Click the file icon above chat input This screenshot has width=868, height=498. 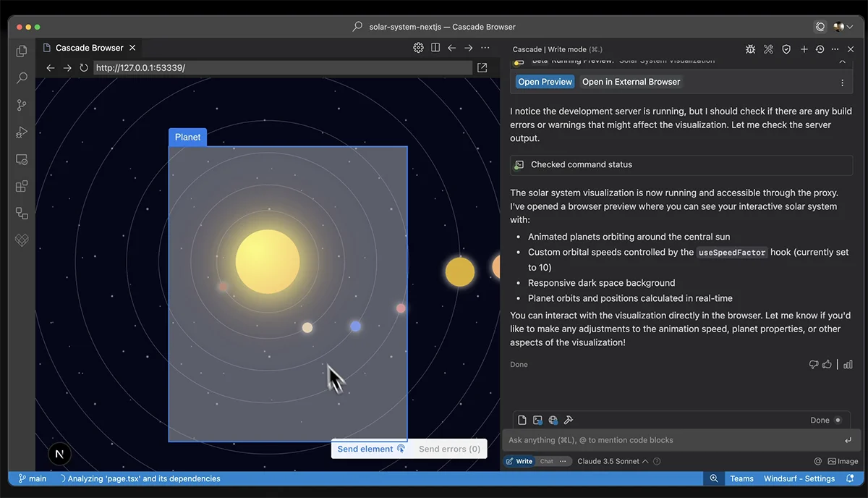(522, 420)
